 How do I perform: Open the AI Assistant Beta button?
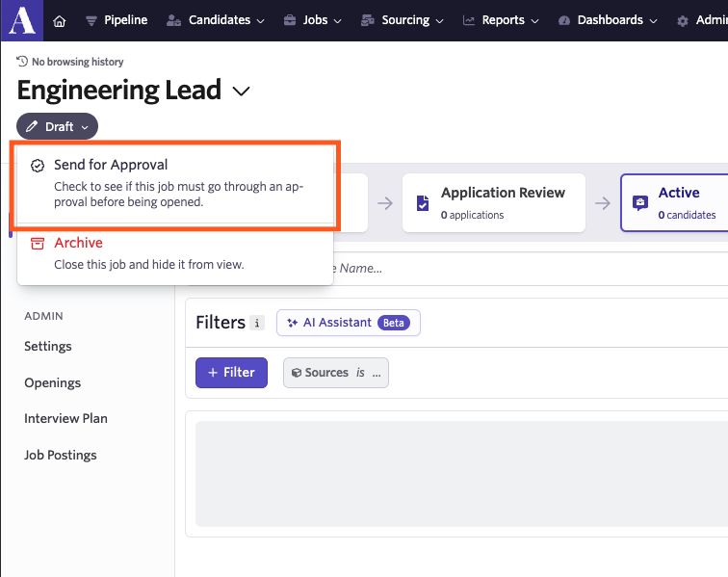(x=349, y=323)
